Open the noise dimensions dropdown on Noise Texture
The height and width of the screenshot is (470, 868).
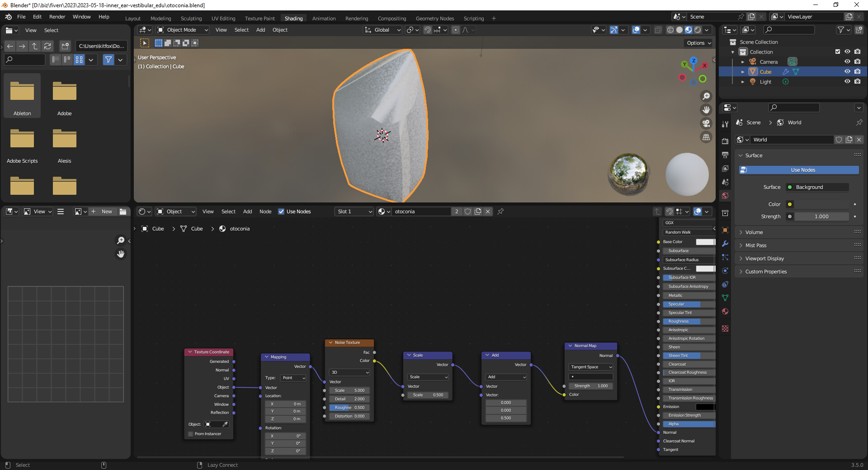click(349, 372)
